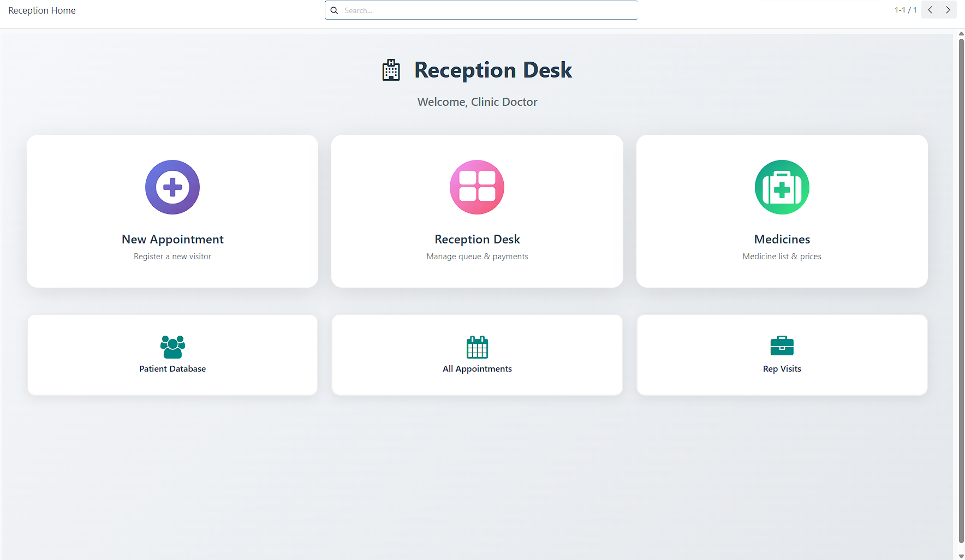Viewport: 965px width, 560px height.
Task: Click the Reception Home menu label
Action: click(x=41, y=10)
